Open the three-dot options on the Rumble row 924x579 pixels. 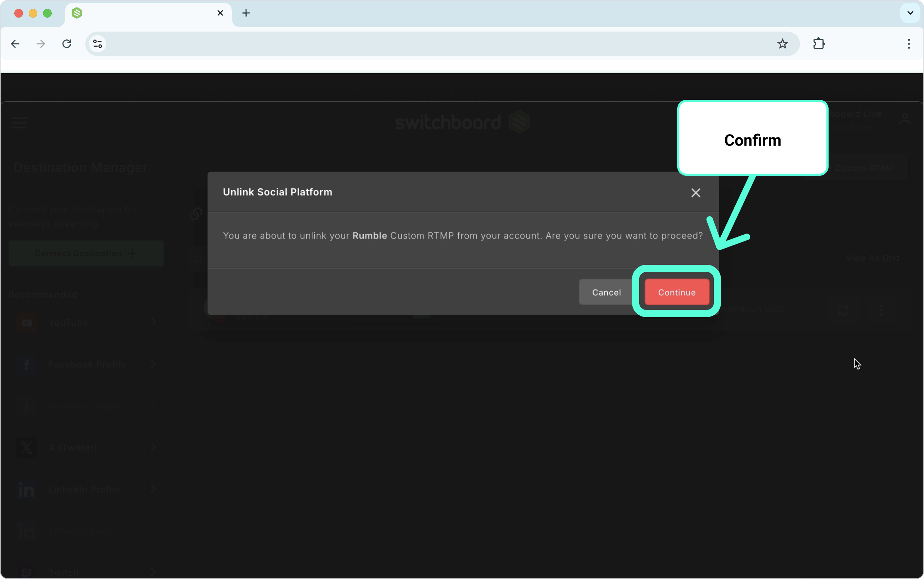click(x=881, y=310)
